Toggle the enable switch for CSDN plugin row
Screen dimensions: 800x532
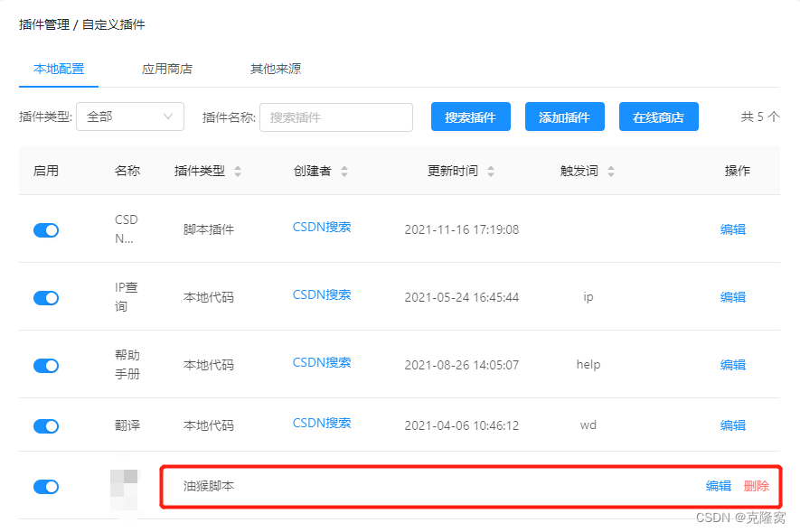(46, 230)
